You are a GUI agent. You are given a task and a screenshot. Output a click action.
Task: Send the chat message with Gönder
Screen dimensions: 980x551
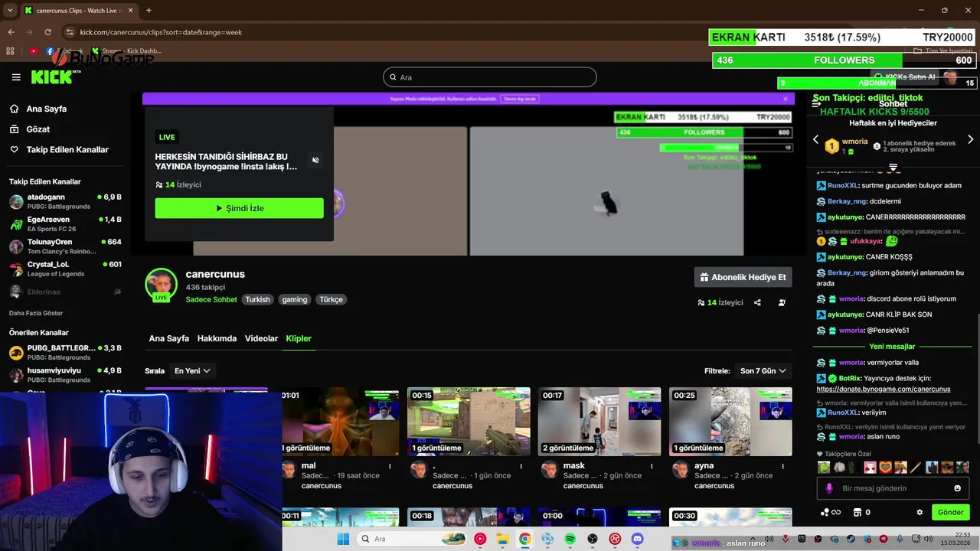pos(951,513)
